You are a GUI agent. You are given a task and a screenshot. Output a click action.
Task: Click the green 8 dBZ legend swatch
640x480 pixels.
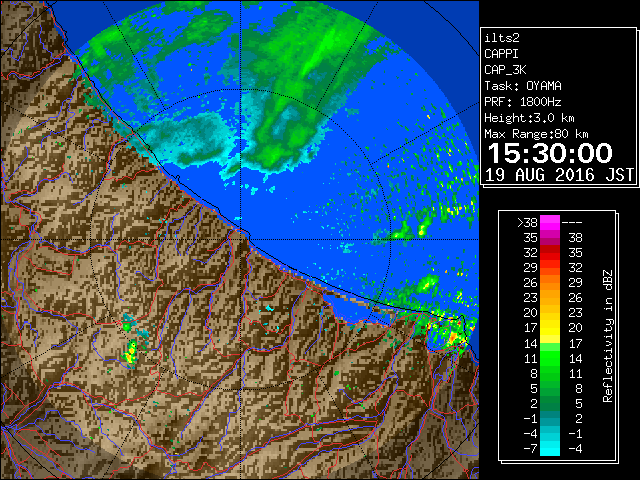[550, 373]
